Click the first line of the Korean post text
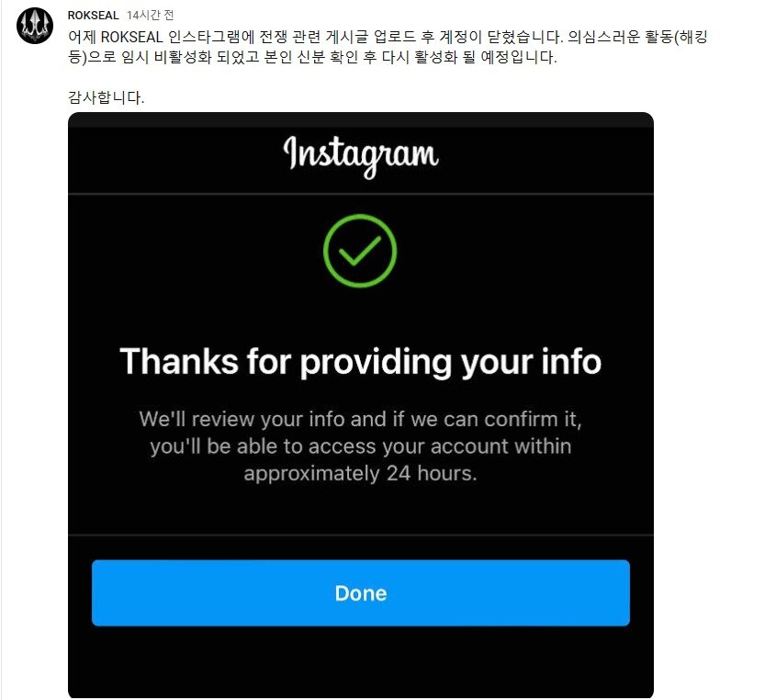The height and width of the screenshot is (700, 776). pyautogui.click(x=388, y=37)
